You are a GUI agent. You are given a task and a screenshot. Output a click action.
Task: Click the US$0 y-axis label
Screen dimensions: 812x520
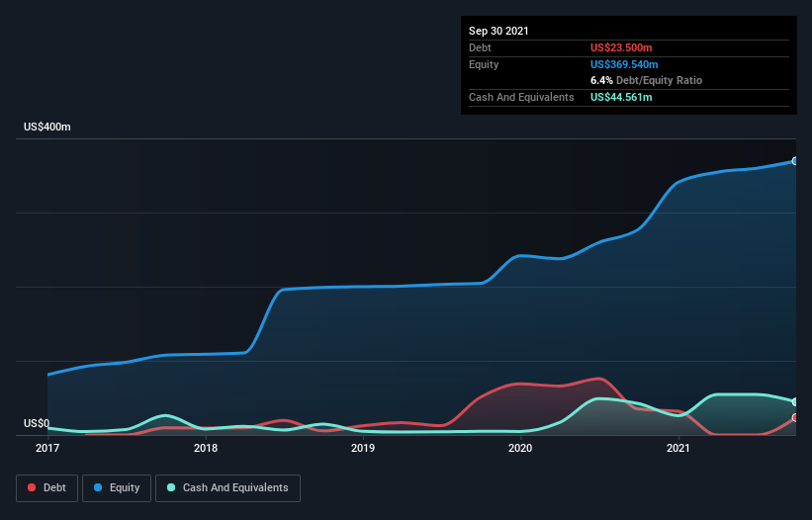[37, 423]
